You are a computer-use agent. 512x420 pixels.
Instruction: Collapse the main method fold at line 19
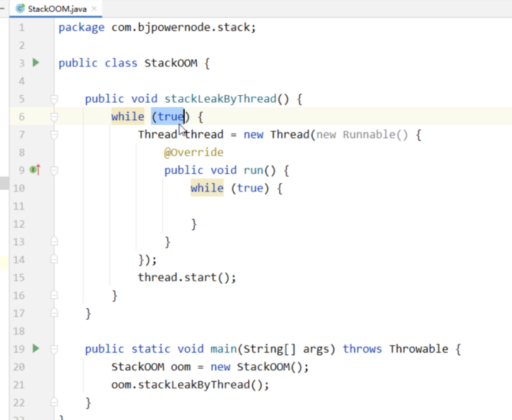point(54,349)
